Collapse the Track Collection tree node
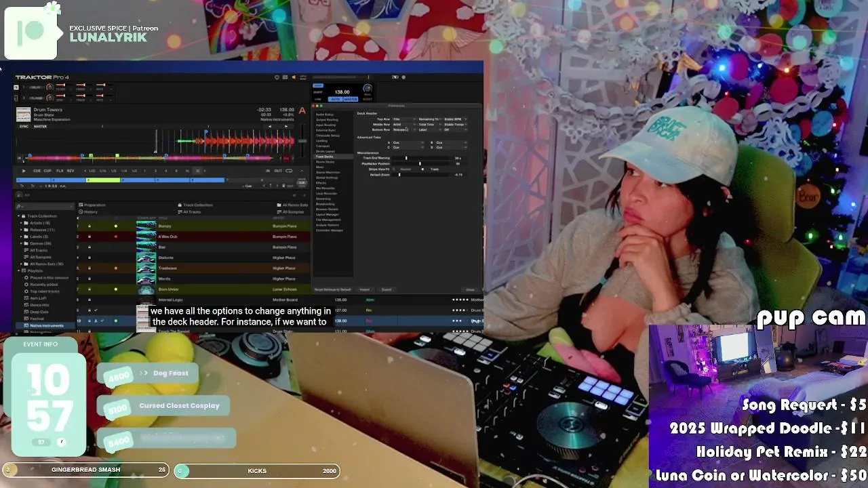Viewport: 868px width, 488px height. tap(19, 216)
